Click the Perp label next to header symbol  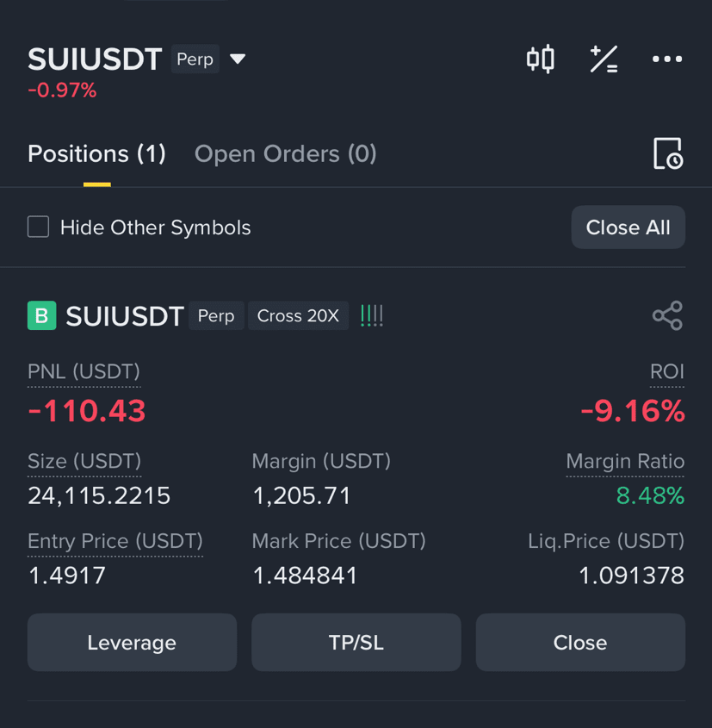click(x=195, y=59)
